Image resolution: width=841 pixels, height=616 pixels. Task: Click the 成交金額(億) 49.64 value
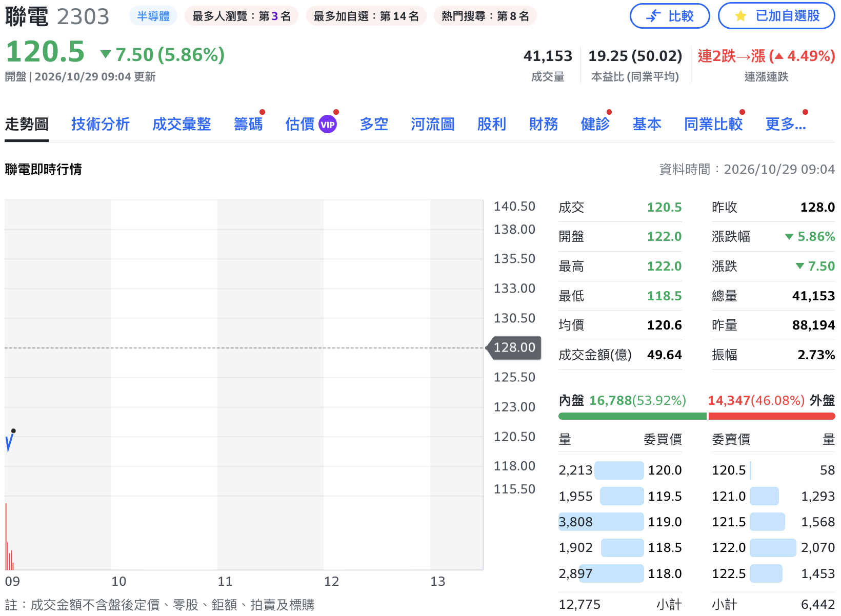665,355
